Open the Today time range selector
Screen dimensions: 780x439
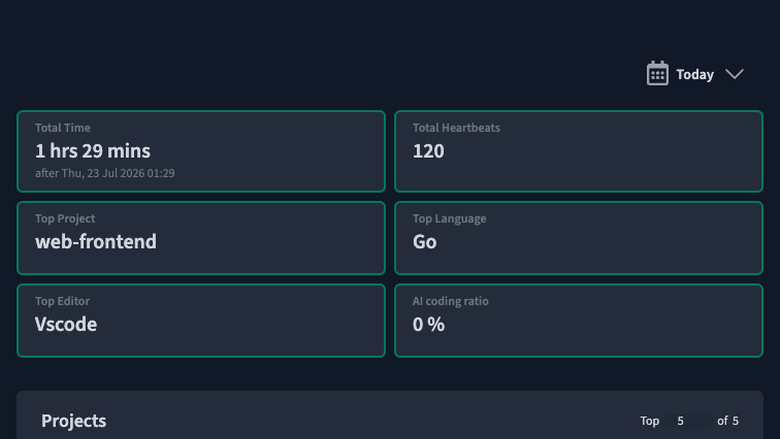(695, 74)
